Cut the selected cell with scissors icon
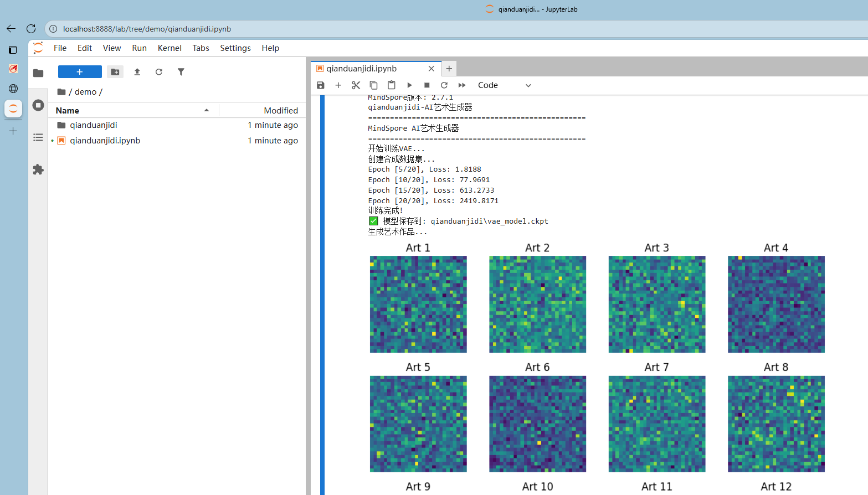The image size is (868, 495). [x=356, y=85]
